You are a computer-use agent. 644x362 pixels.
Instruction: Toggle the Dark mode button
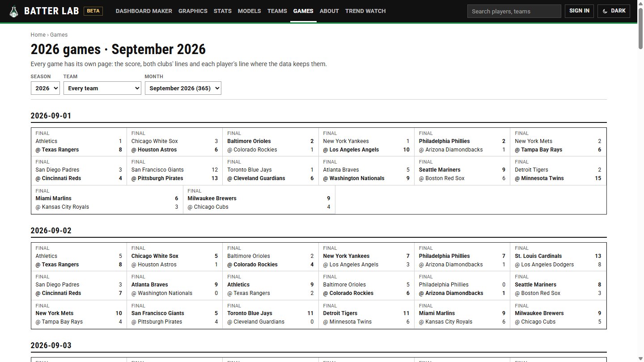tap(614, 11)
